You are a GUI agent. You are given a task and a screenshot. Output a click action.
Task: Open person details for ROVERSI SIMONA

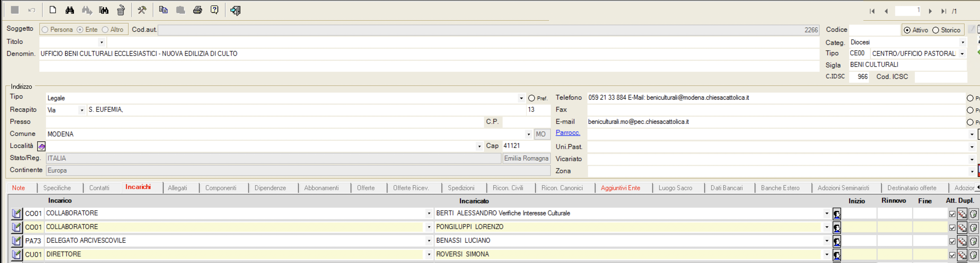point(837,255)
